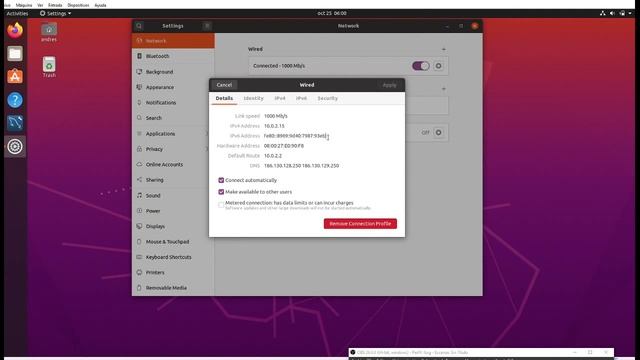Select Printers in Settings sidebar
This screenshot has height=360, width=640.
(173, 273)
